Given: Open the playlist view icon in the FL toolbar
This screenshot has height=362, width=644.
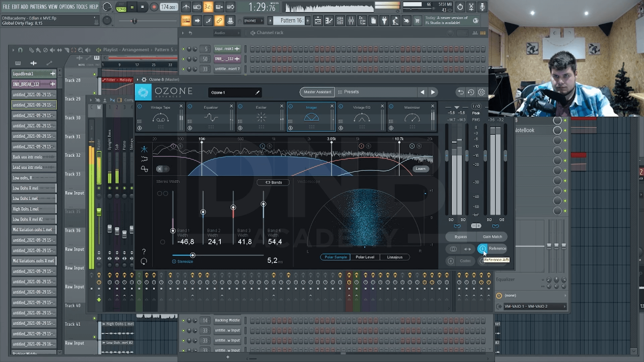Looking at the screenshot, I should (x=318, y=21).
